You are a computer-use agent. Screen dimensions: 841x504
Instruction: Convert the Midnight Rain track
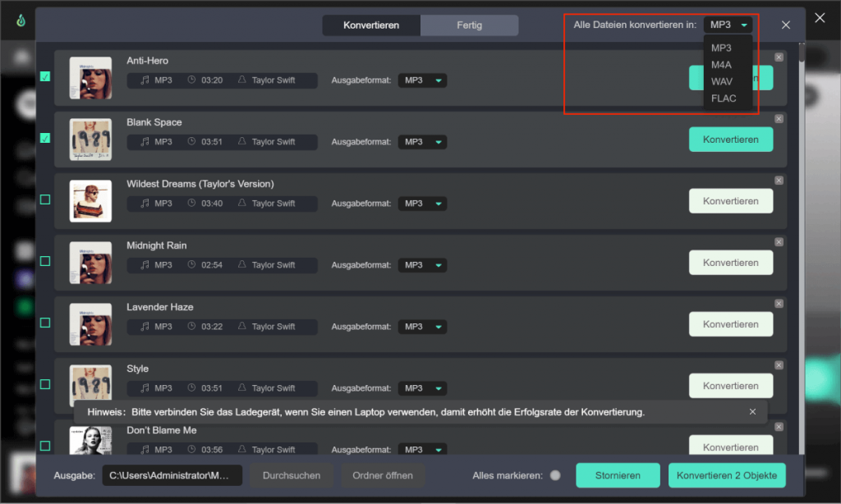pyautogui.click(x=730, y=263)
